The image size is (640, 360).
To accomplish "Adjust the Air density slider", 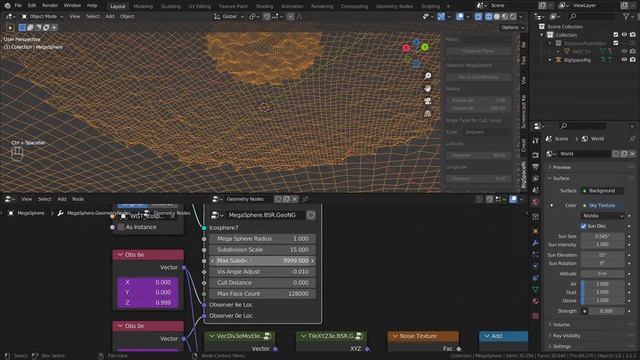I will [602, 284].
